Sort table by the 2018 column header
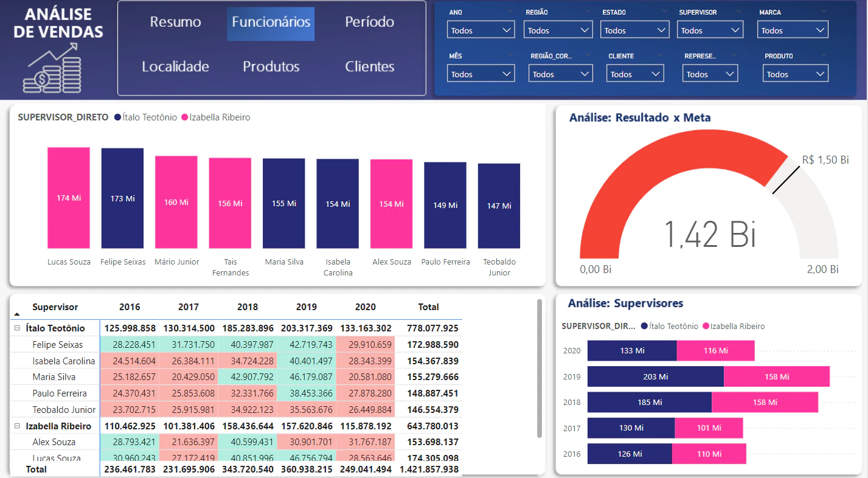 point(248,307)
